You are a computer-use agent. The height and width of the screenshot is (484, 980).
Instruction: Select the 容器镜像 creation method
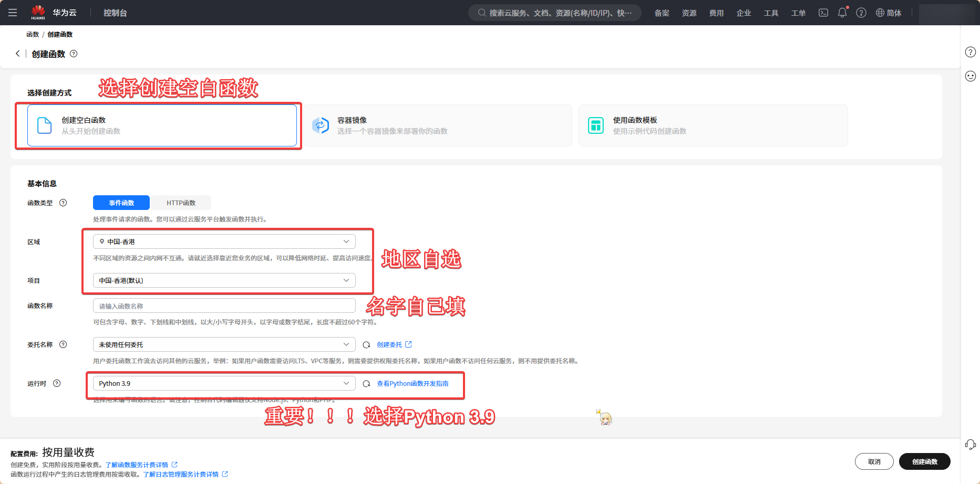tap(438, 125)
